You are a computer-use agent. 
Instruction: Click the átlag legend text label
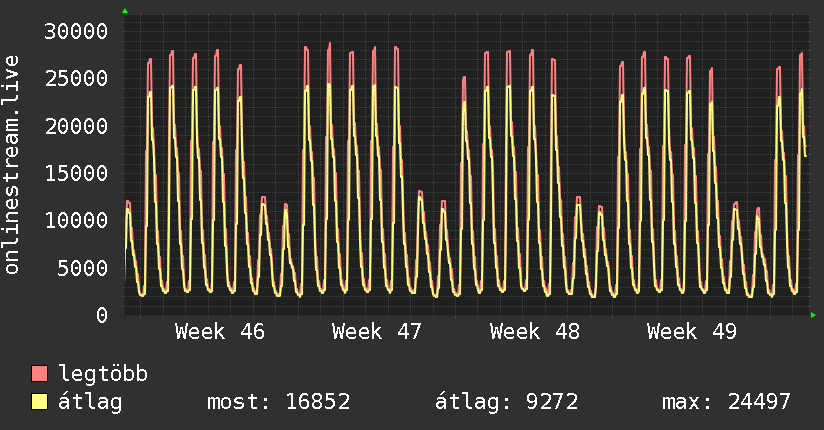point(90,403)
